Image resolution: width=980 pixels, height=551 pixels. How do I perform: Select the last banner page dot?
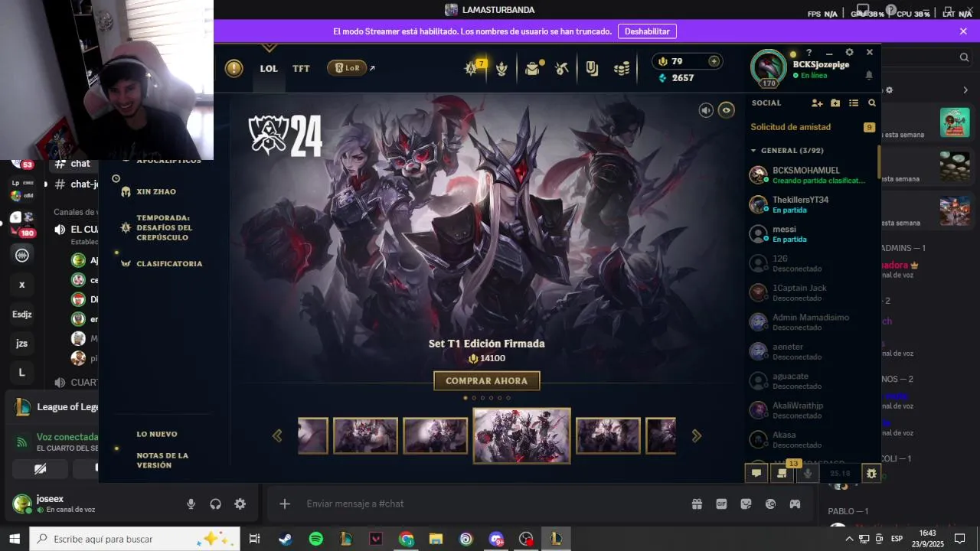pyautogui.click(x=508, y=398)
